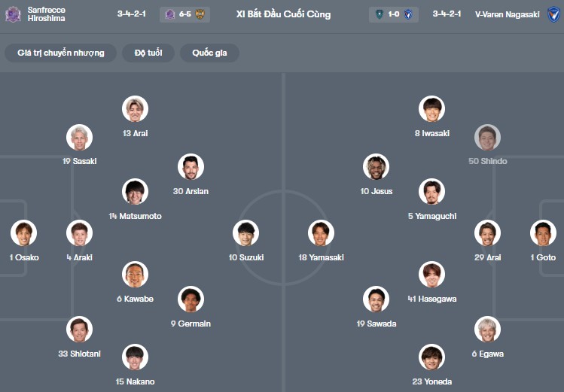This screenshot has height=392, width=564.
Task: Select goalkeeper Goto's player portrait
Action: 542,233
